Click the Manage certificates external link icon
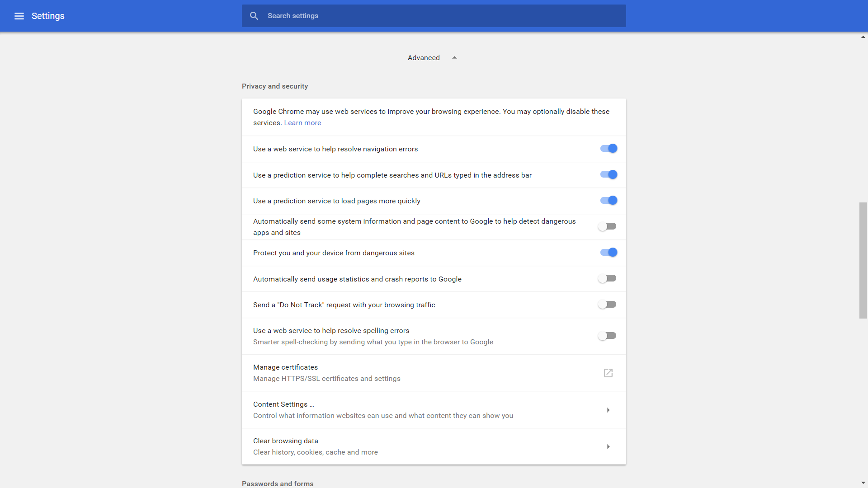The image size is (868, 488). [608, 372]
